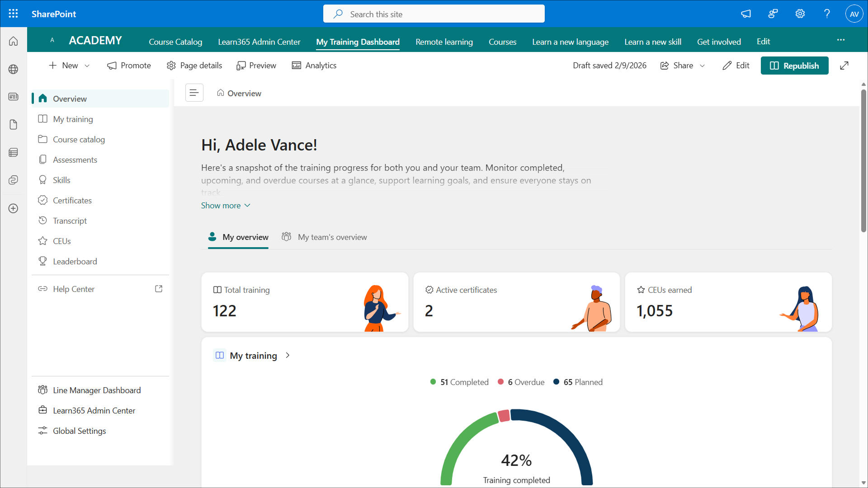Expand the New dropdown

tap(70, 66)
